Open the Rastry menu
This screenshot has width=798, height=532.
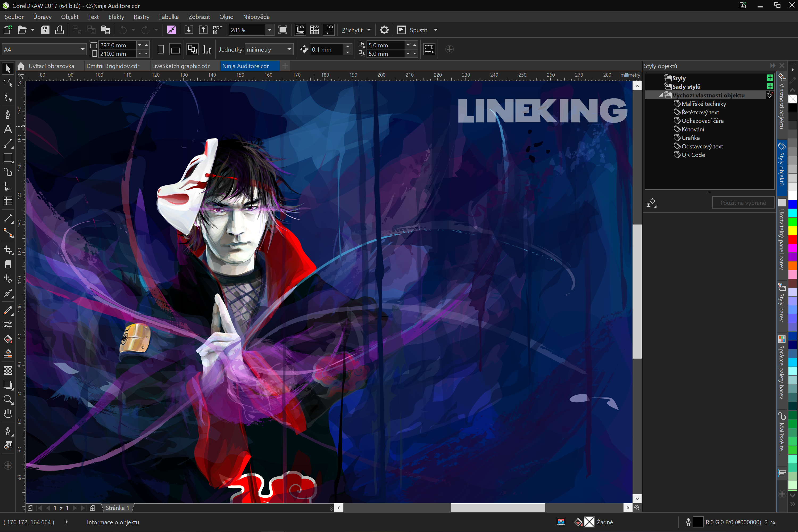[142, 16]
